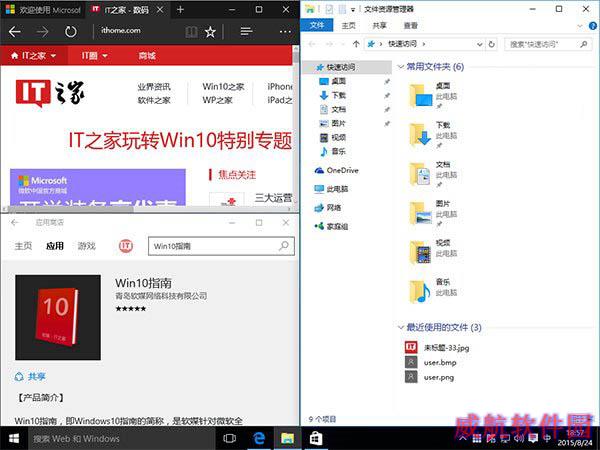This screenshot has width=600, height=450.
Task: Click the Store search field Win10指南
Action: (221, 246)
